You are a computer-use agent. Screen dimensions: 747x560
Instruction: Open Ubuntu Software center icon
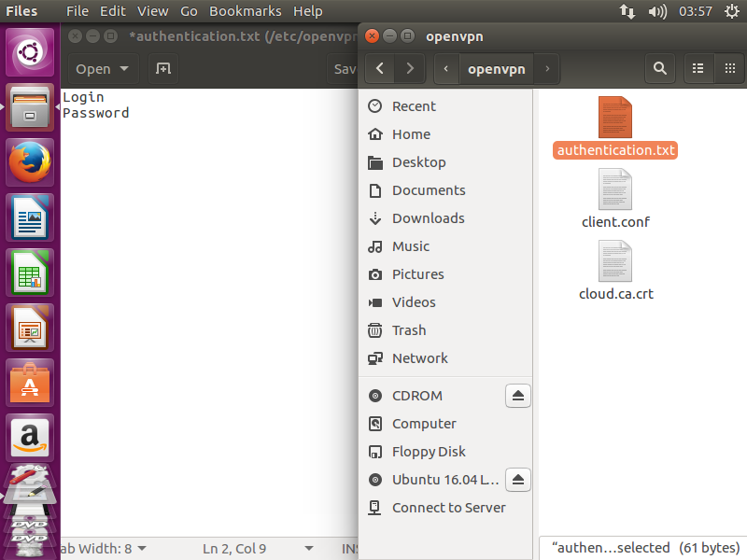[x=30, y=384]
